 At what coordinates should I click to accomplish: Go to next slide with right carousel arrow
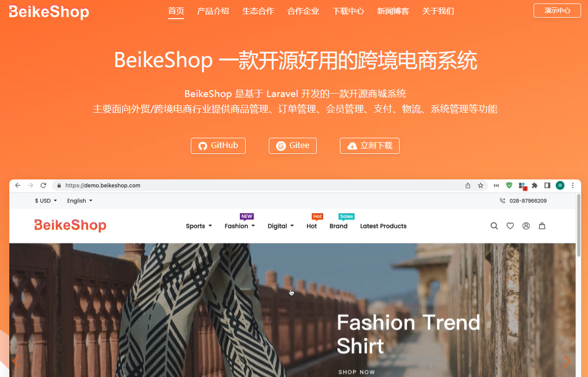567,361
